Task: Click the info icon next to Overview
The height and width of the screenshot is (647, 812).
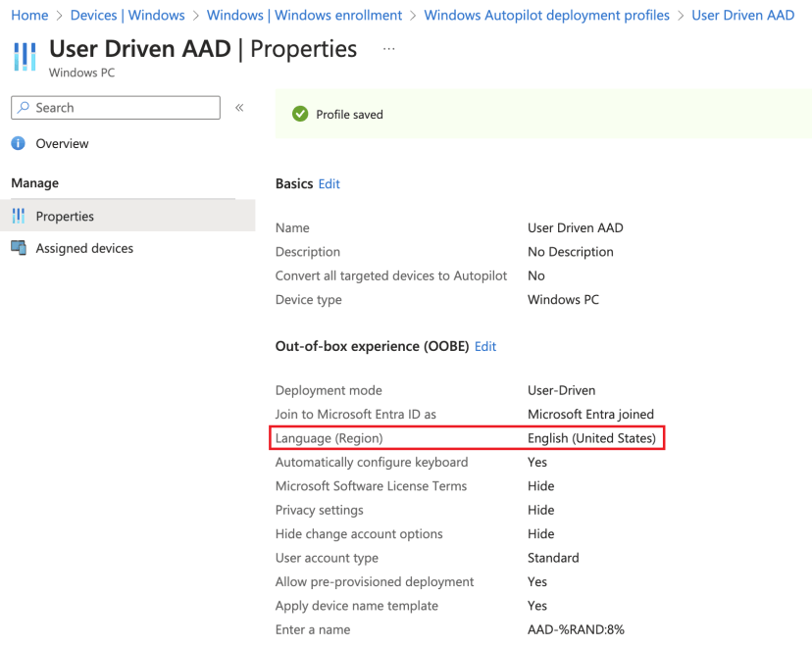Action: [x=19, y=143]
